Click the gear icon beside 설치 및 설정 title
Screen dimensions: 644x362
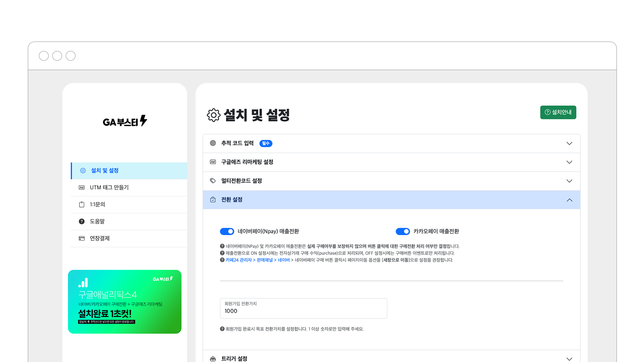213,115
